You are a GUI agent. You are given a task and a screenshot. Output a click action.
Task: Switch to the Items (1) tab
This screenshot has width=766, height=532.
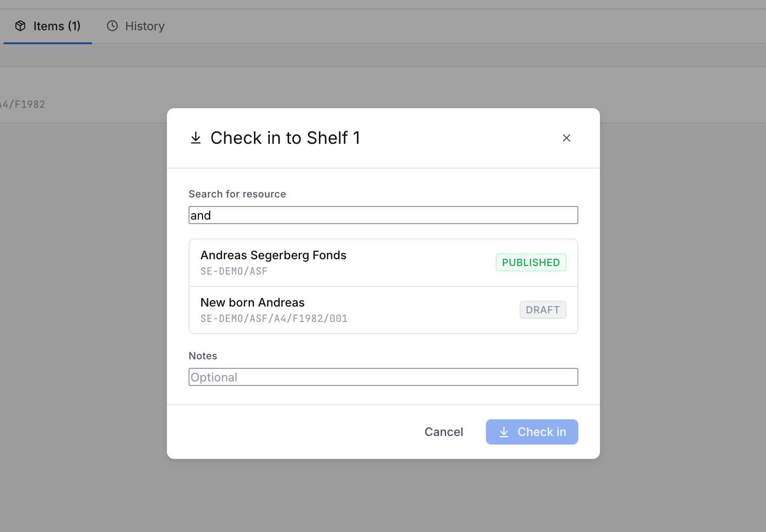pyautogui.click(x=48, y=26)
